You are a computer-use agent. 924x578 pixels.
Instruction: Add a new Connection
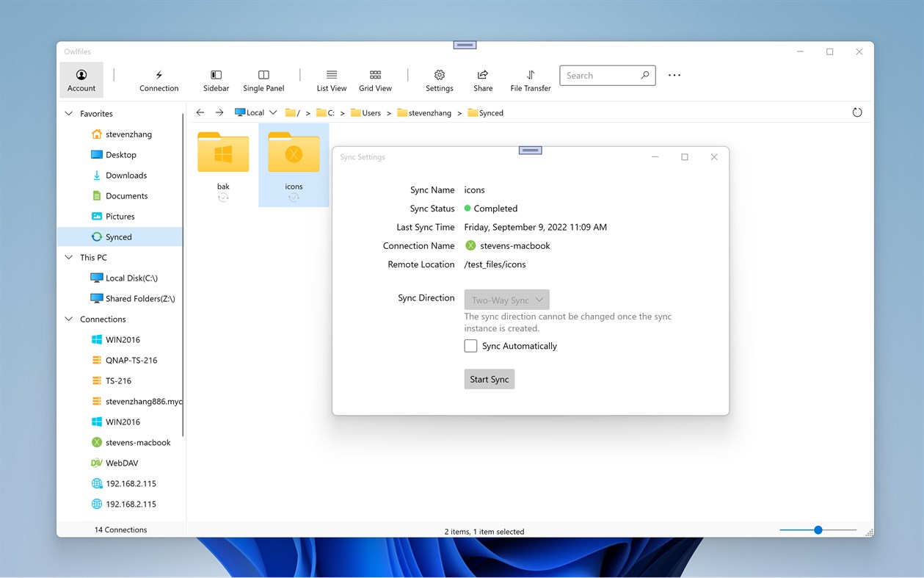[159, 79]
